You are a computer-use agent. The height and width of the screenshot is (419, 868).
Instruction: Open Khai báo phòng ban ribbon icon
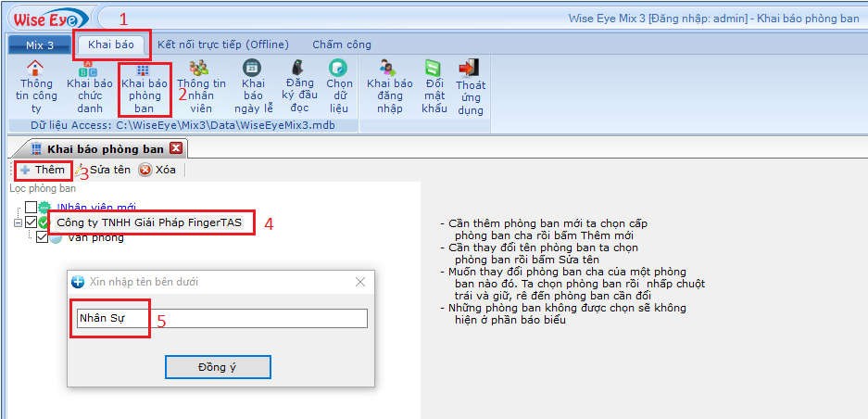pyautogui.click(x=143, y=69)
